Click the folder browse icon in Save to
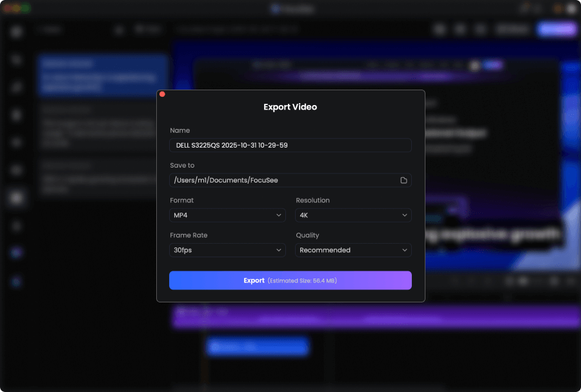581x392 pixels. (x=403, y=181)
